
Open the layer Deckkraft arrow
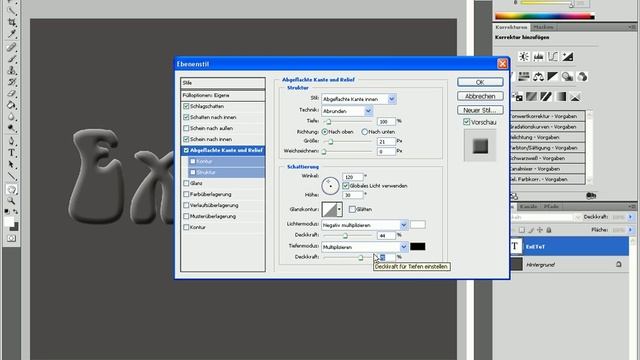[x=630, y=217]
